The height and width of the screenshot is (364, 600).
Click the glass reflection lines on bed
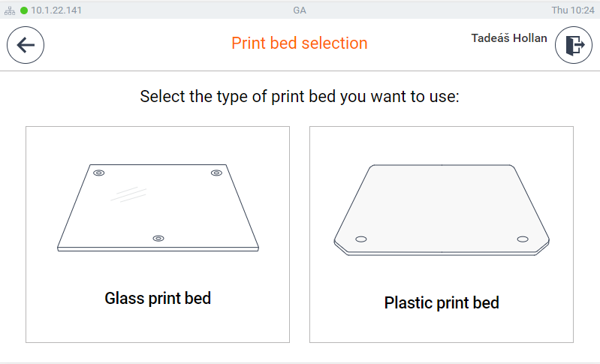(x=128, y=194)
